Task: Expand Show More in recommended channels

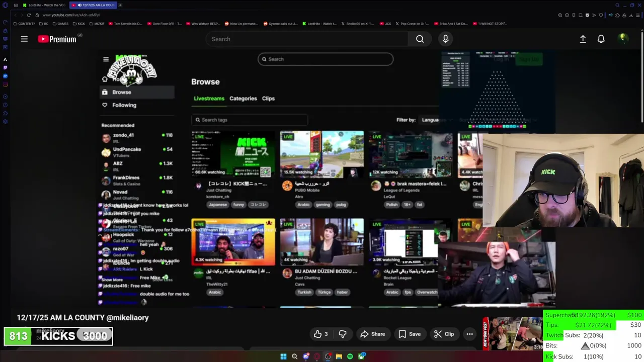Action: (x=112, y=280)
